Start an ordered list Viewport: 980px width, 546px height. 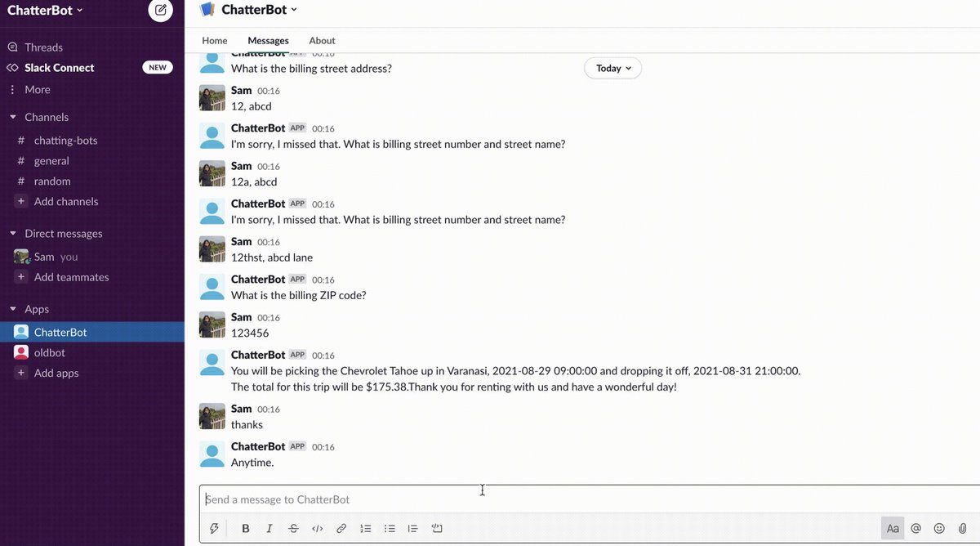tap(366, 529)
